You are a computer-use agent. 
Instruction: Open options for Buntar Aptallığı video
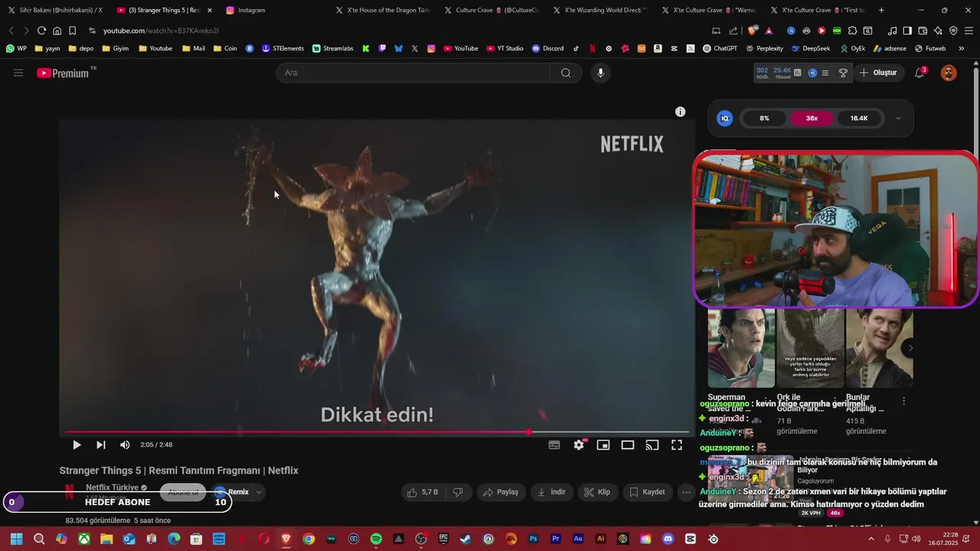903,401
